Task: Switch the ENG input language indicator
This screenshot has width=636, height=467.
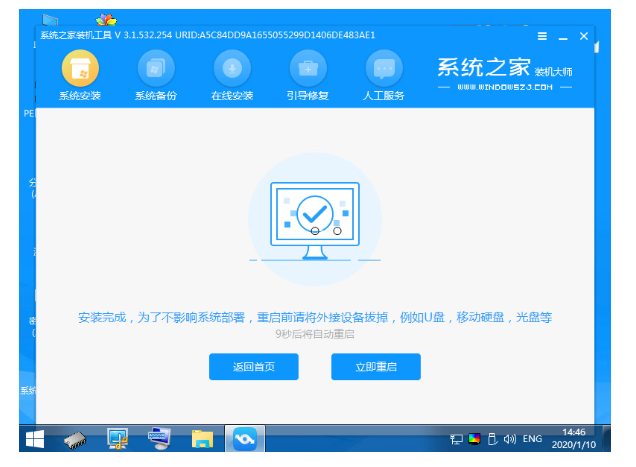Action: click(x=532, y=439)
